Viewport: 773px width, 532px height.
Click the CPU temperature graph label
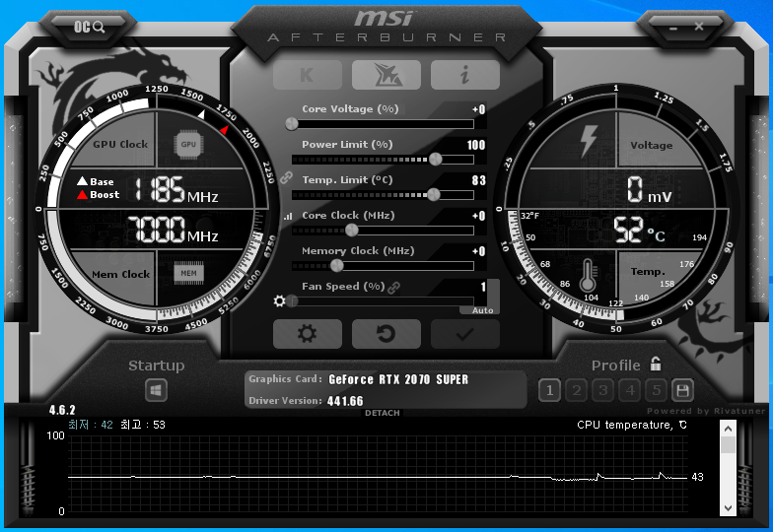point(631,425)
